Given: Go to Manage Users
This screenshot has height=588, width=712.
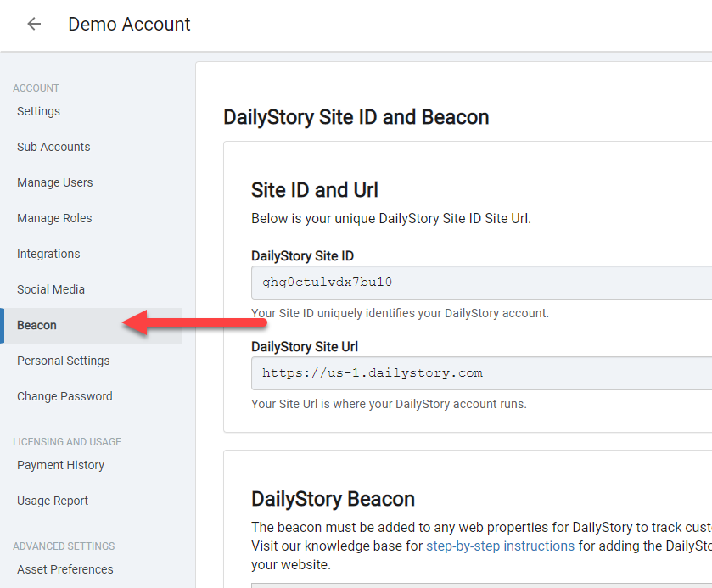Looking at the screenshot, I should (55, 182).
